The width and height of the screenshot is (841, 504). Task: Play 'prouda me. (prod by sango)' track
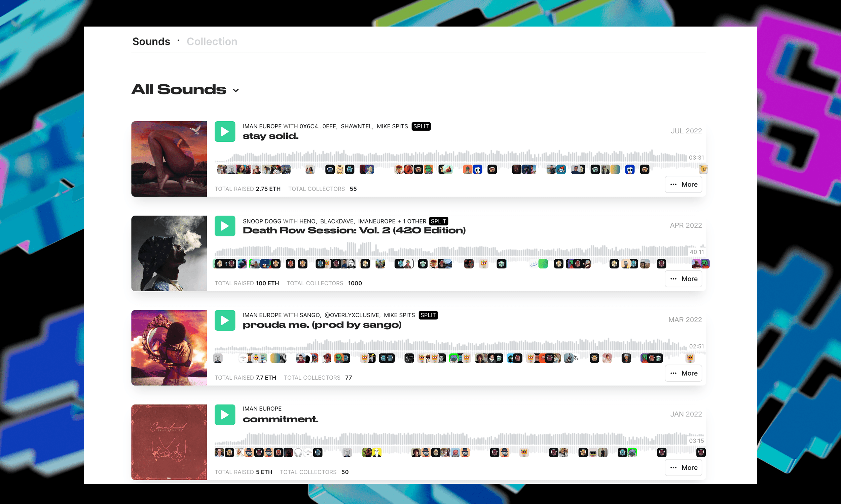coord(225,321)
